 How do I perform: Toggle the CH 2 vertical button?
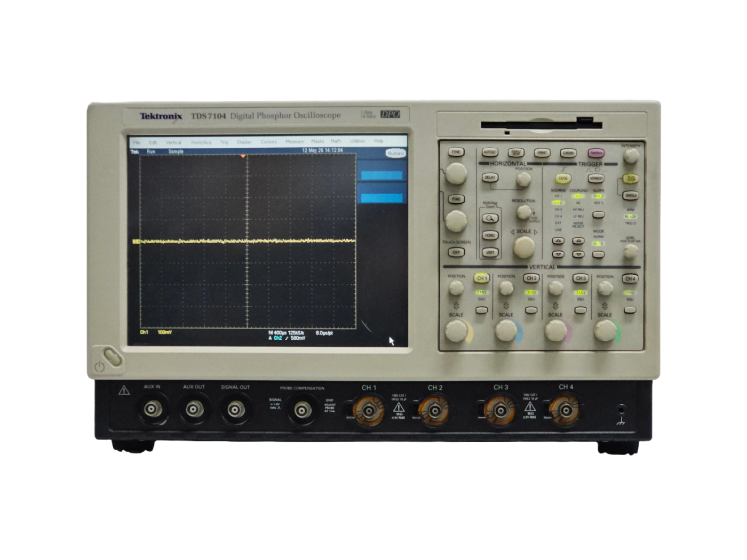531,278
